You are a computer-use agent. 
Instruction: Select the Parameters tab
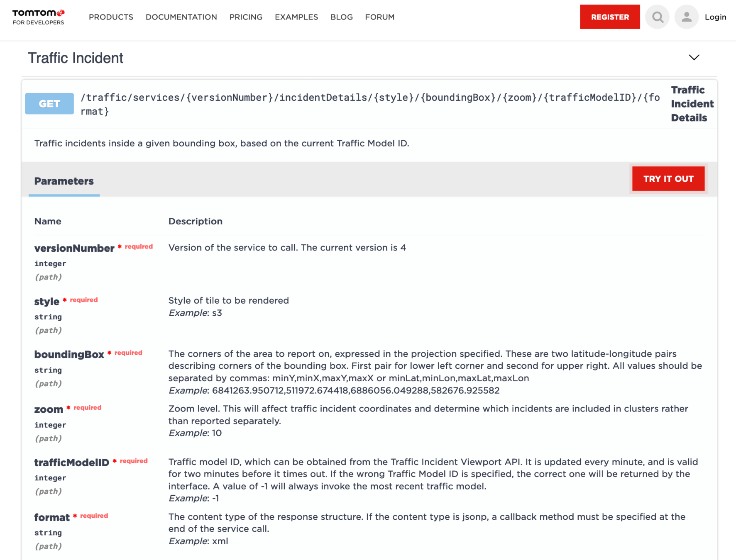pyautogui.click(x=64, y=181)
